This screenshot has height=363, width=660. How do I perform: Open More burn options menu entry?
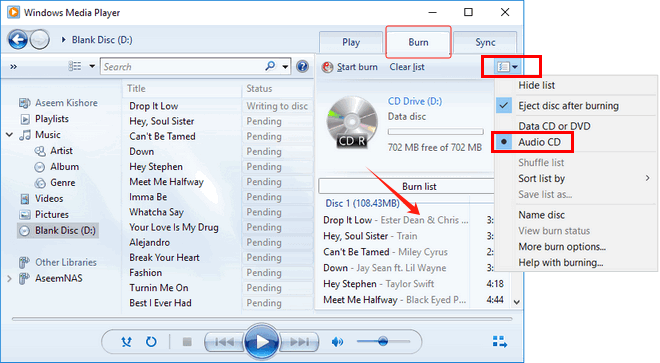pos(562,247)
